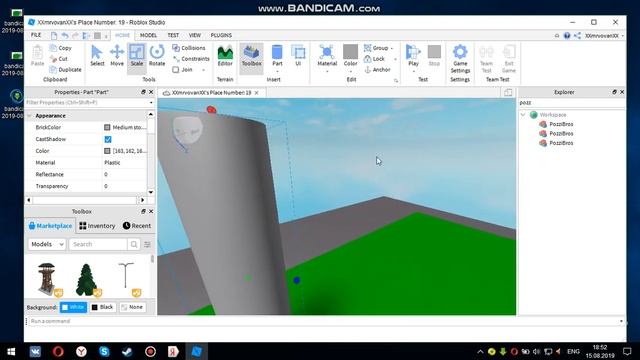The width and height of the screenshot is (640, 360).
Task: Switch to the PLUGINS ribbon tab
Action: coord(221,36)
